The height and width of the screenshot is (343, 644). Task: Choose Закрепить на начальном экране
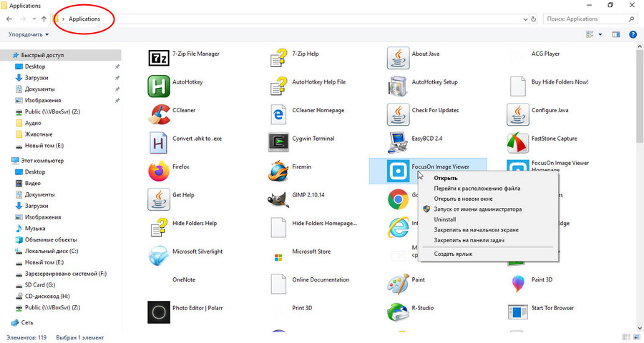tap(476, 230)
